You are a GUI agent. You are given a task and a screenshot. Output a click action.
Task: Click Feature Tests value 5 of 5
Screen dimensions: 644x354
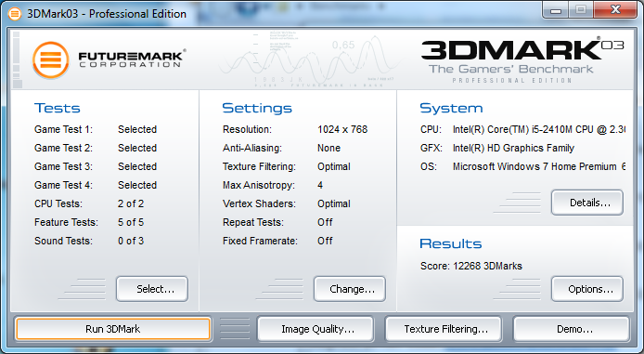tap(131, 222)
